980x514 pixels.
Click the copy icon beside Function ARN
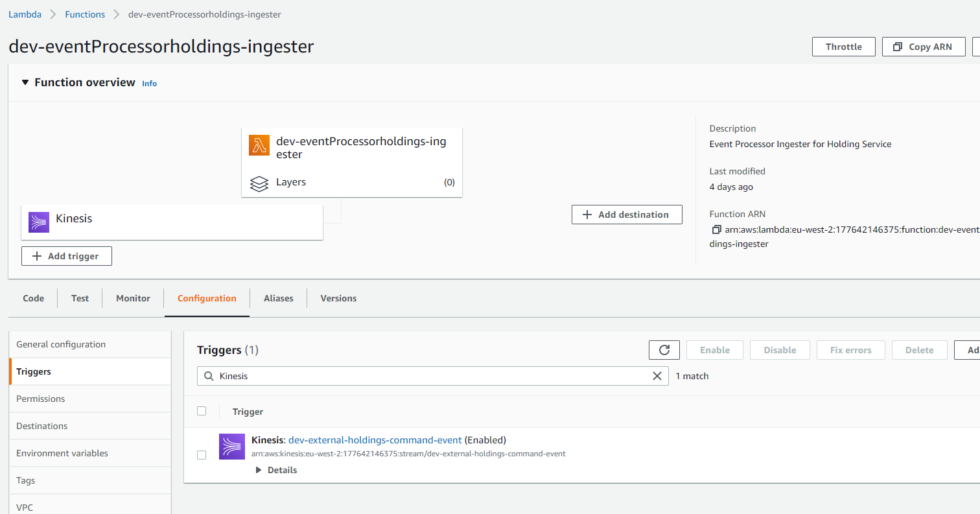coord(716,229)
